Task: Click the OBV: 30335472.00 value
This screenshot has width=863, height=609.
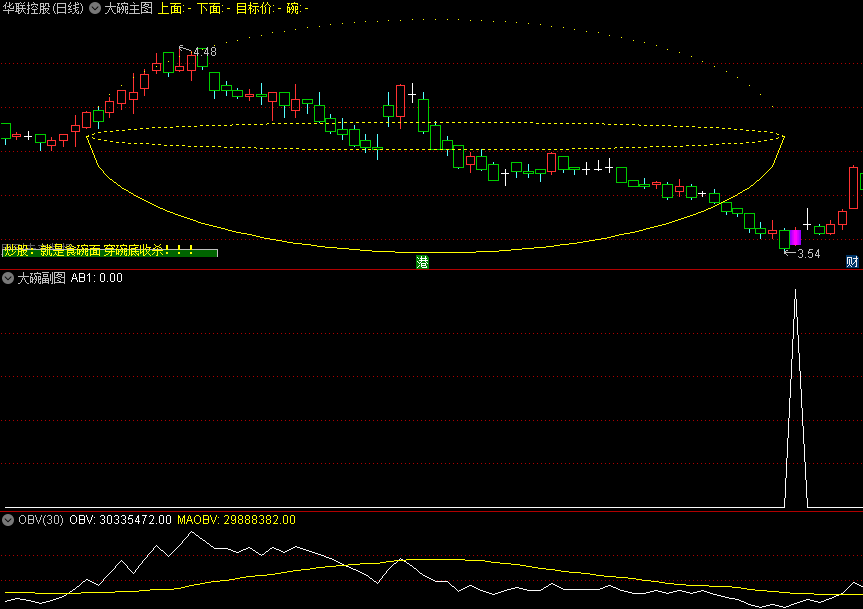Action: [x=121, y=520]
